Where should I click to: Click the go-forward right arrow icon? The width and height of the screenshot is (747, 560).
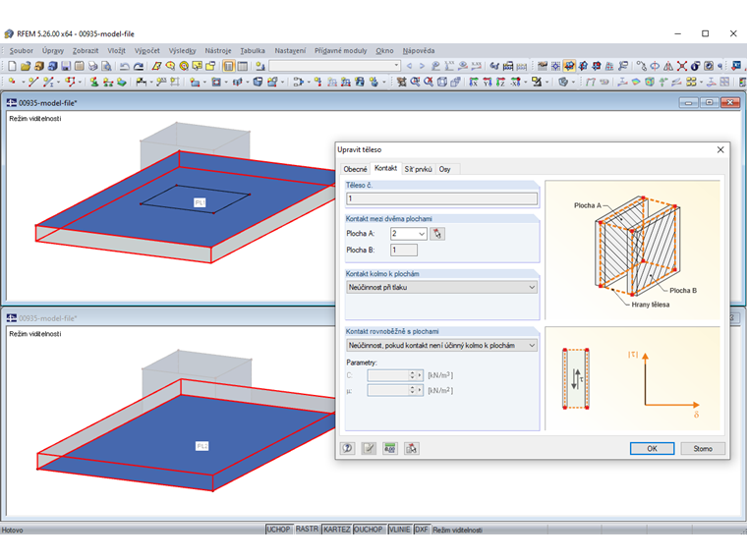coord(422,66)
